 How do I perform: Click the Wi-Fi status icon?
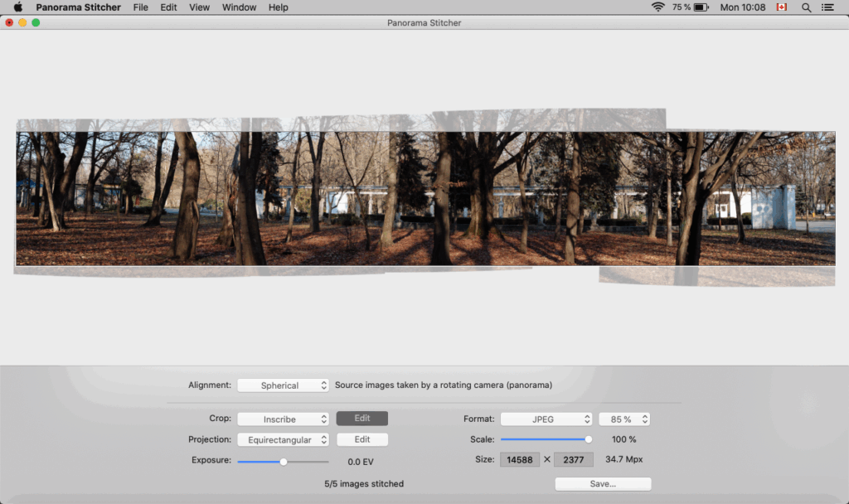coord(657,7)
